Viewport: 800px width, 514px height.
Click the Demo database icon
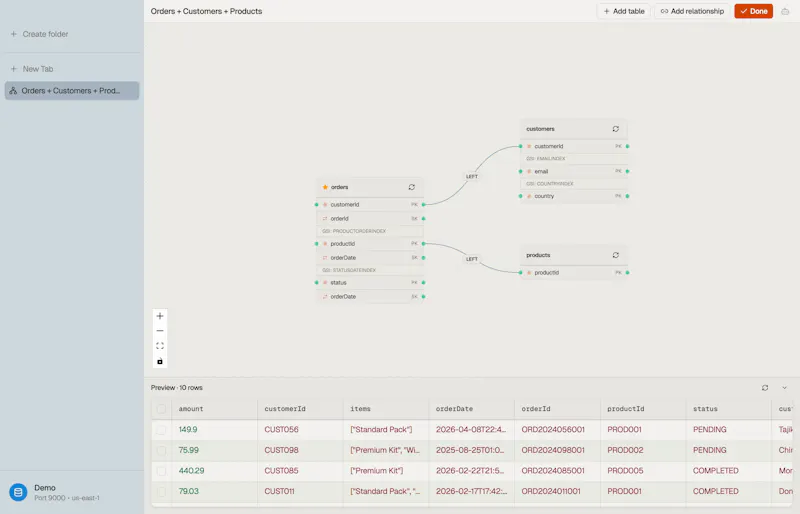click(18, 492)
